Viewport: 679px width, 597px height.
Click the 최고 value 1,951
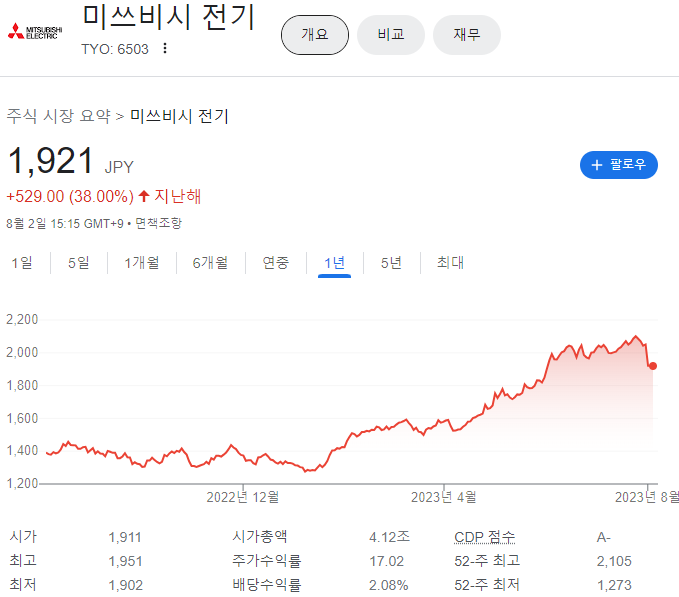[125, 561]
